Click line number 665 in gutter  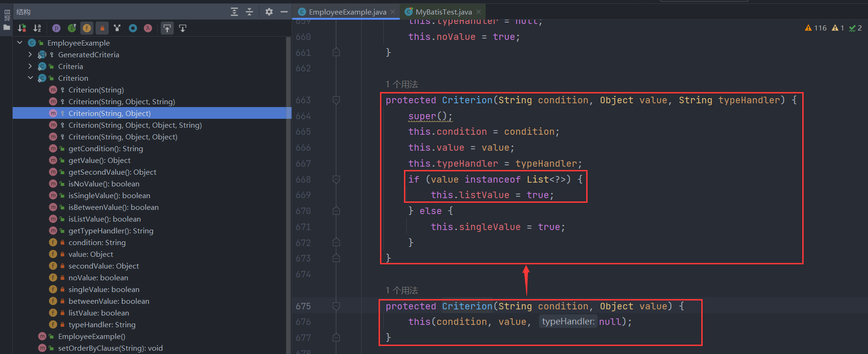(303, 132)
